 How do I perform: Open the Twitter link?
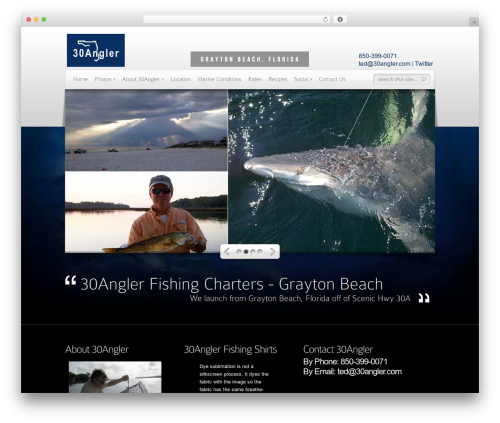tap(424, 64)
